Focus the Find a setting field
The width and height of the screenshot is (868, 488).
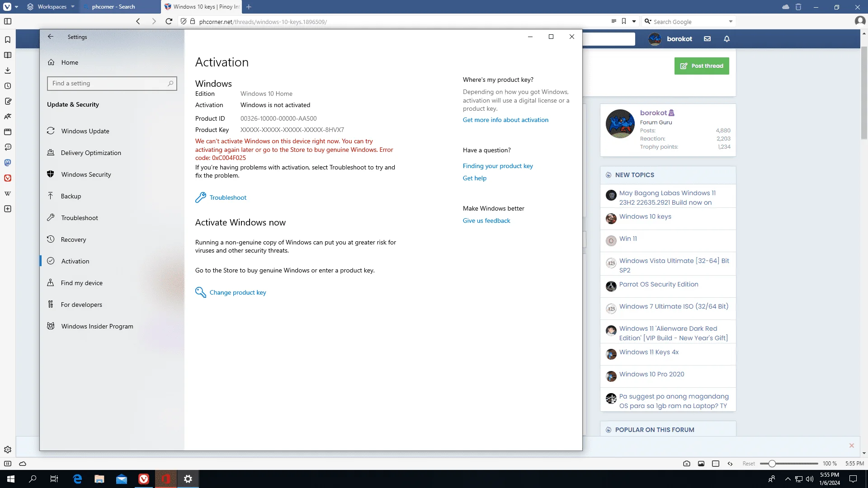(112, 84)
